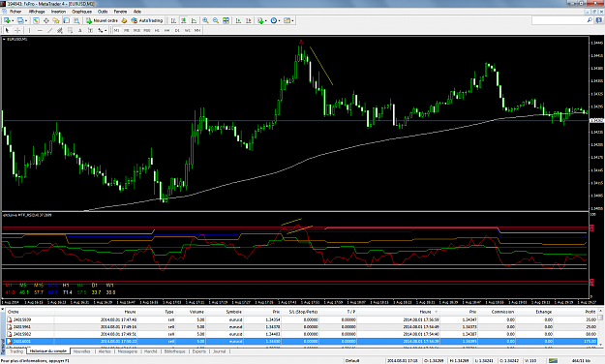Select the crosshair tool
Screen dimensions: 605x364
(17, 30)
